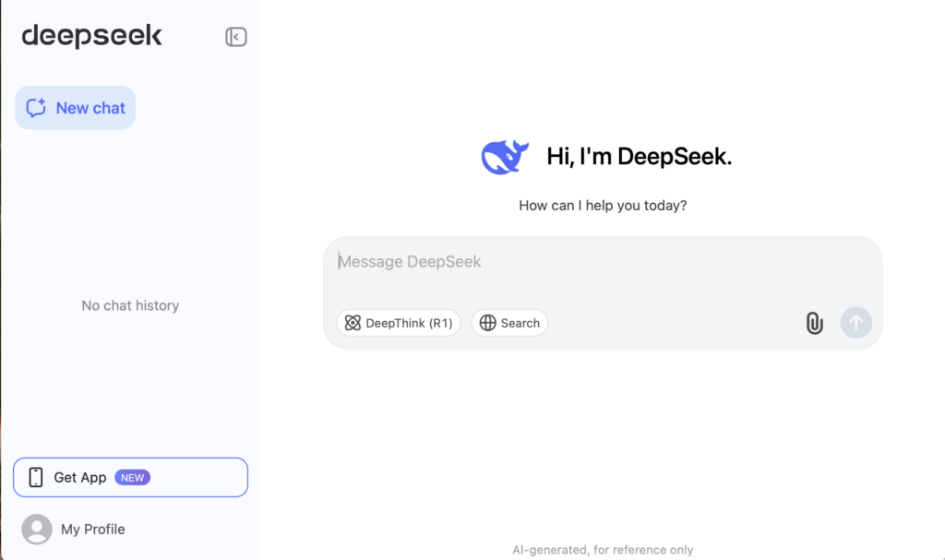Click the send arrow button

coord(855,323)
